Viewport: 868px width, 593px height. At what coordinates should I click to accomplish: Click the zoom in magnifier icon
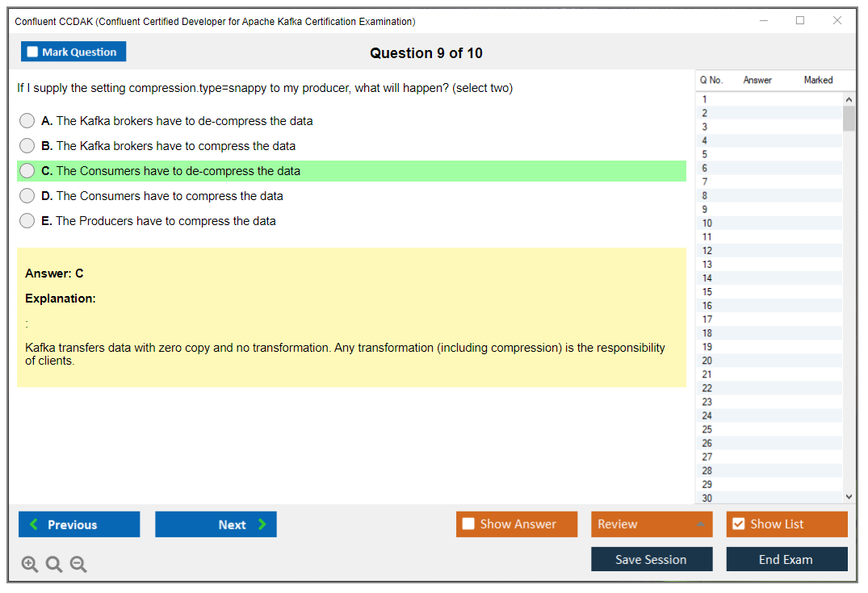pyautogui.click(x=30, y=564)
